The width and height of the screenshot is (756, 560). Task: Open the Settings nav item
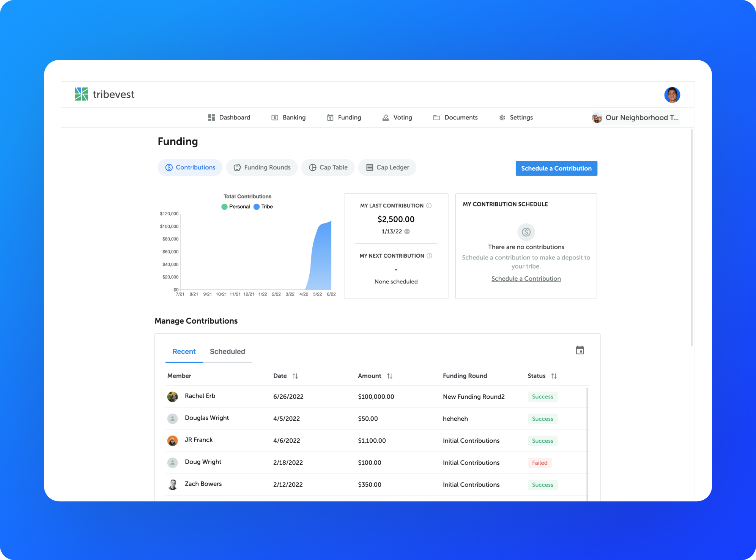[x=516, y=118]
